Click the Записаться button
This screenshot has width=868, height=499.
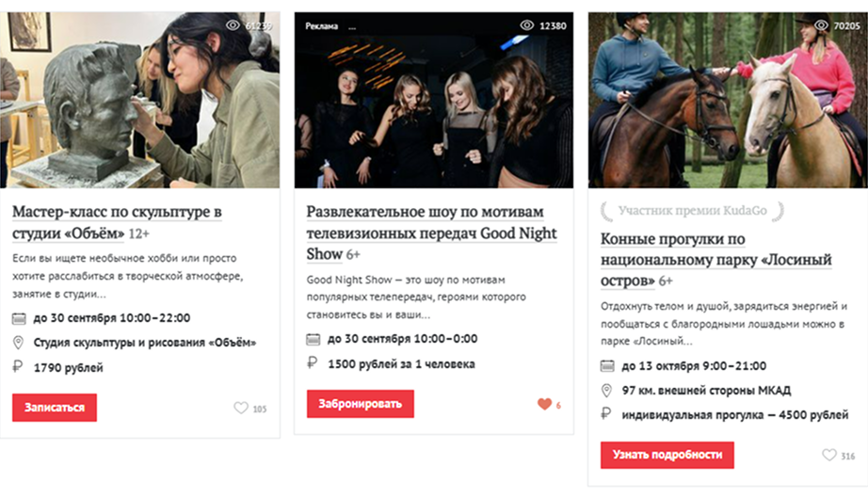pyautogui.click(x=55, y=408)
